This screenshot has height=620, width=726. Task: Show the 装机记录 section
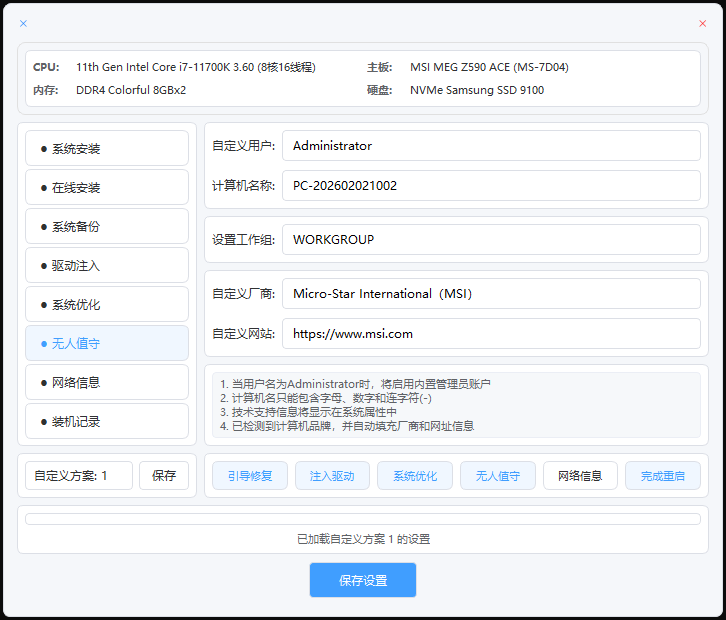[x=107, y=421]
